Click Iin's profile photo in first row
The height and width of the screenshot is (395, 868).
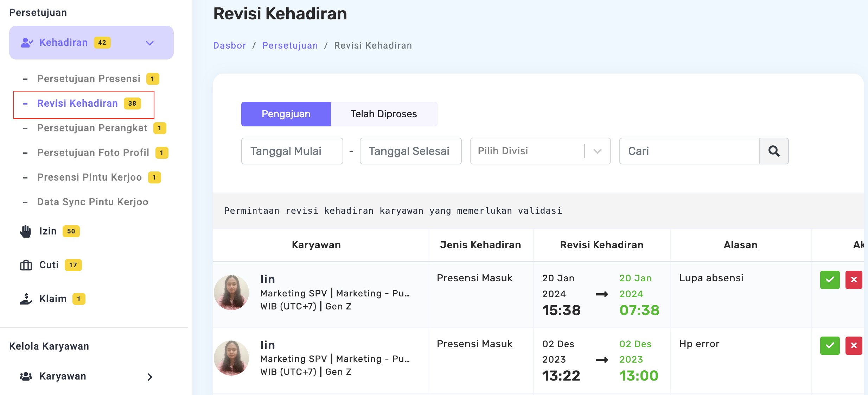coord(231,292)
